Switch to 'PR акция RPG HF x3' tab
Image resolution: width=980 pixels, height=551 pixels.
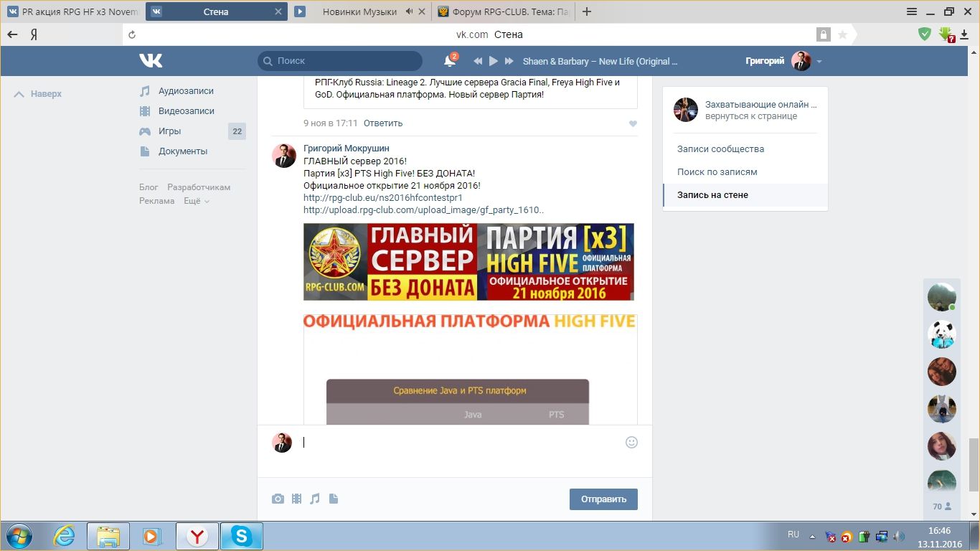(x=73, y=11)
